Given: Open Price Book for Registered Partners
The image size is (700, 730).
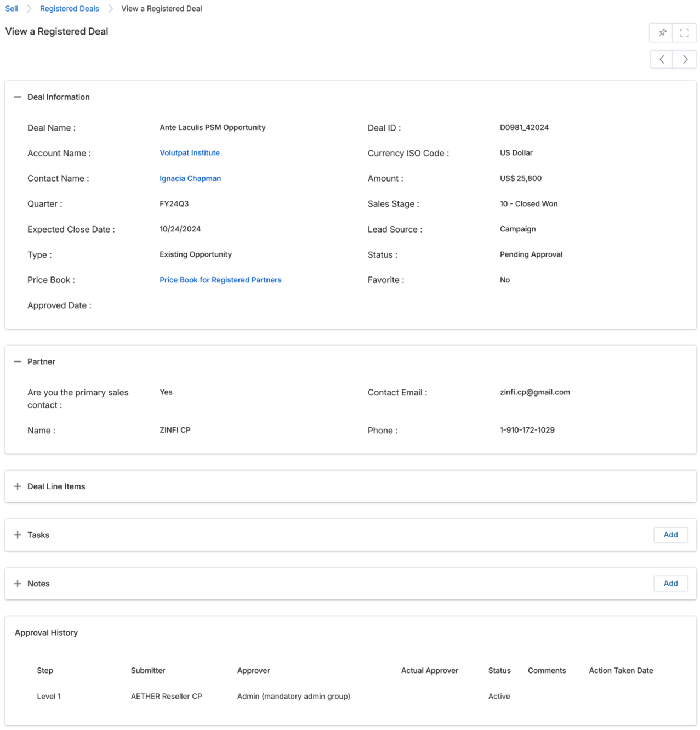Looking at the screenshot, I should [x=220, y=280].
